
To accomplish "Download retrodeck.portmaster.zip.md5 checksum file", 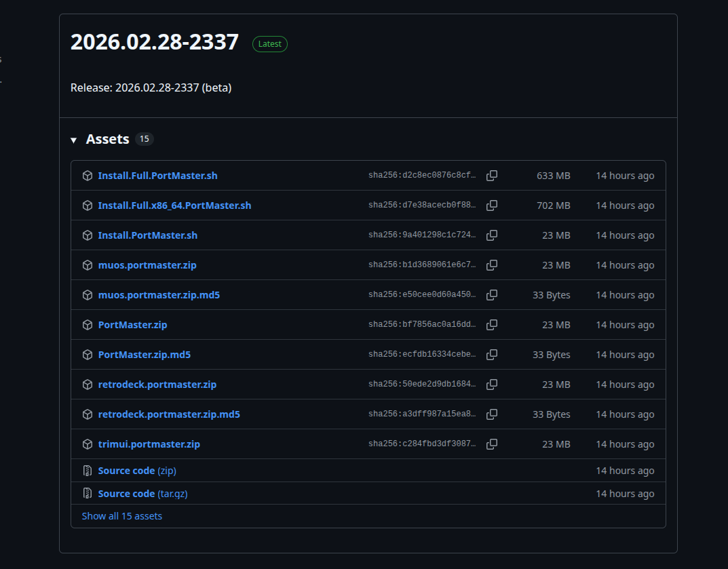I will (169, 414).
